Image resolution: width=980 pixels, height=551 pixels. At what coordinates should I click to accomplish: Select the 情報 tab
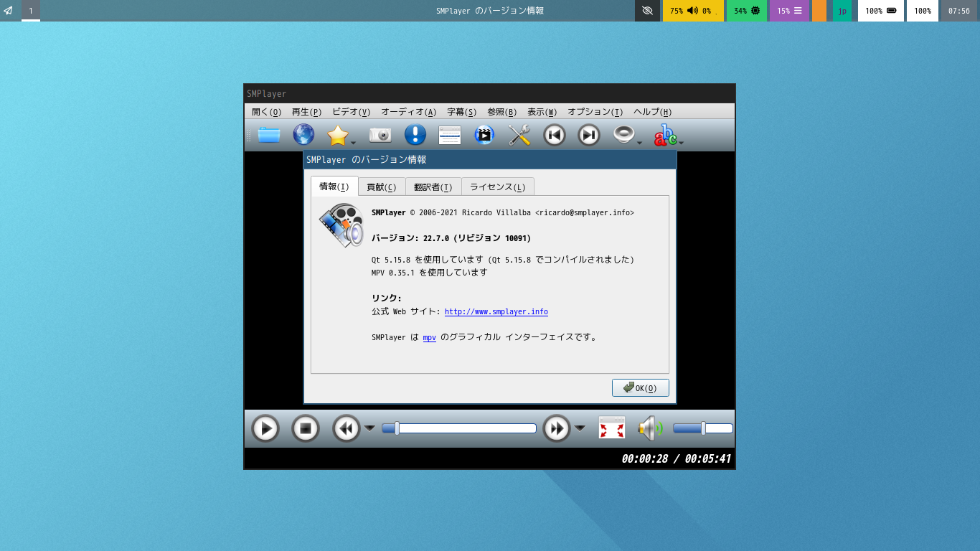(x=334, y=187)
